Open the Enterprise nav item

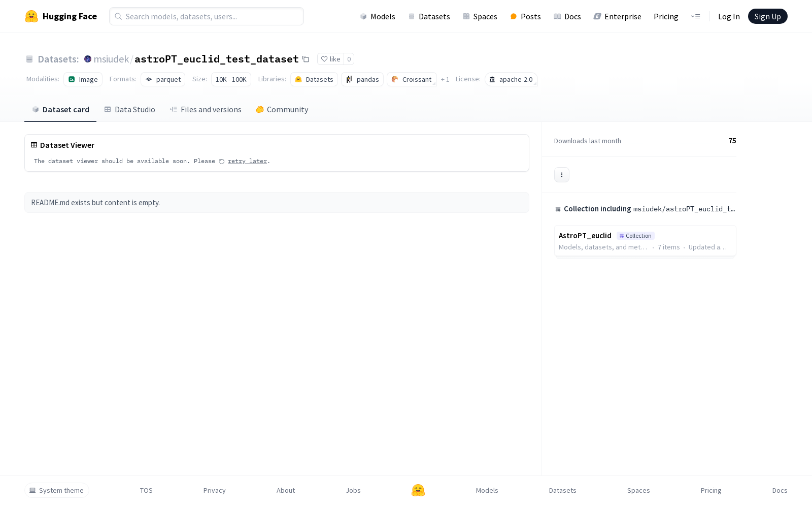tap(617, 16)
